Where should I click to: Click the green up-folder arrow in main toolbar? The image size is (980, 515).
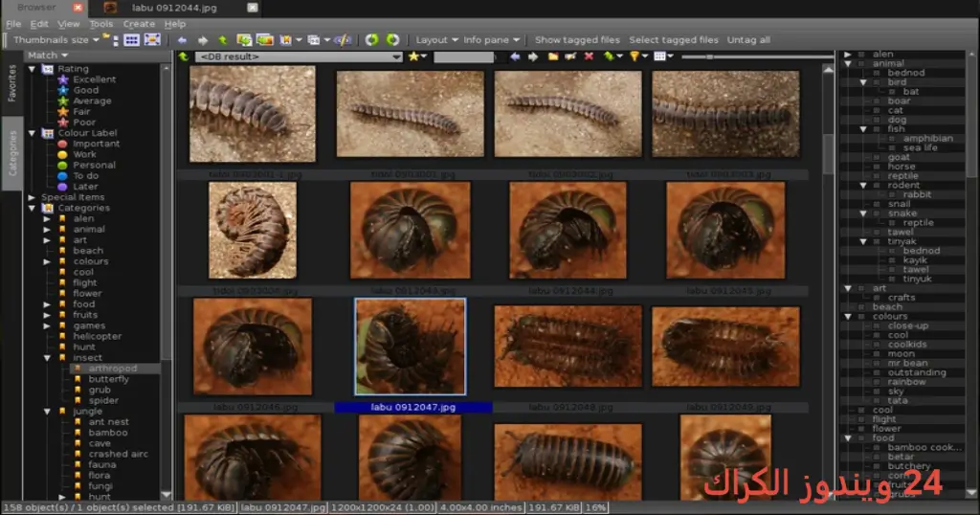(x=222, y=40)
